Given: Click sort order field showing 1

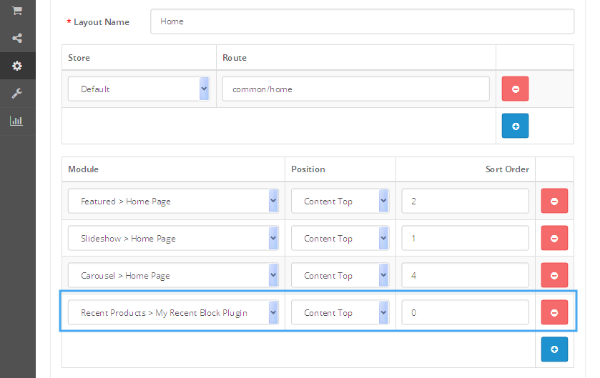Looking at the screenshot, I should [465, 238].
